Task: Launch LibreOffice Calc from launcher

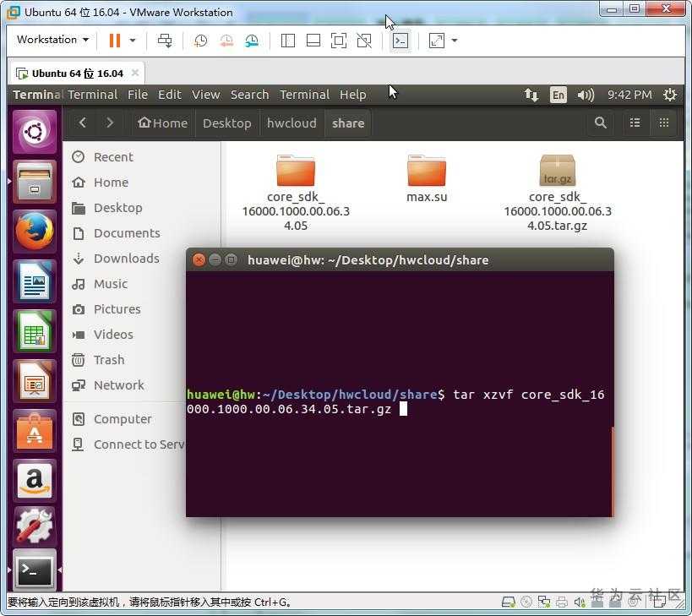Action: click(35, 331)
